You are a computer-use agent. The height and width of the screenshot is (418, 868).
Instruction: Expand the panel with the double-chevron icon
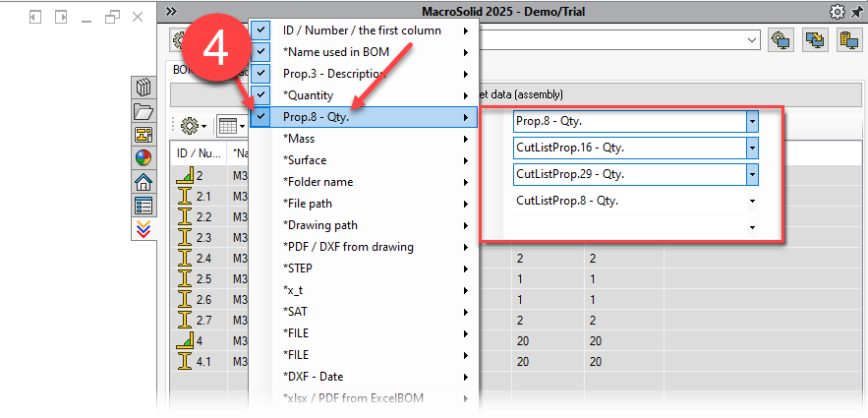[x=171, y=12]
